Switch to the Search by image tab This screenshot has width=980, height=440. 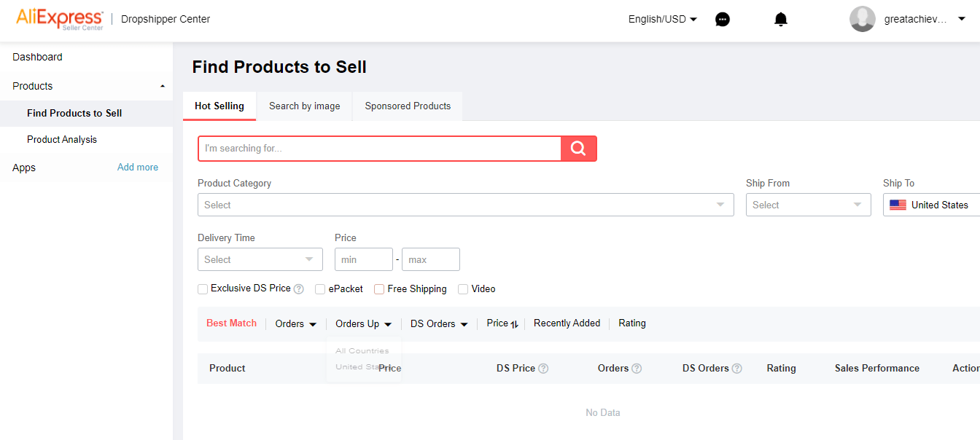(x=304, y=106)
